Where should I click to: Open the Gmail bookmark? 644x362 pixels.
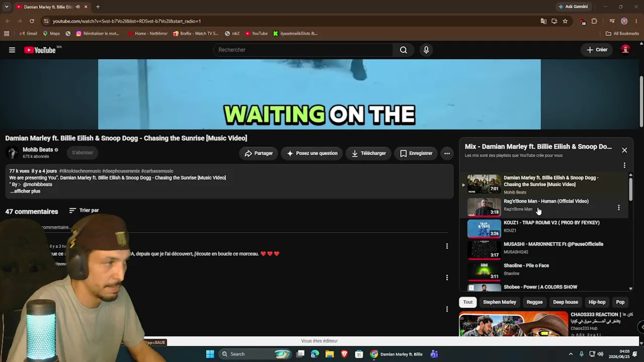28,34
